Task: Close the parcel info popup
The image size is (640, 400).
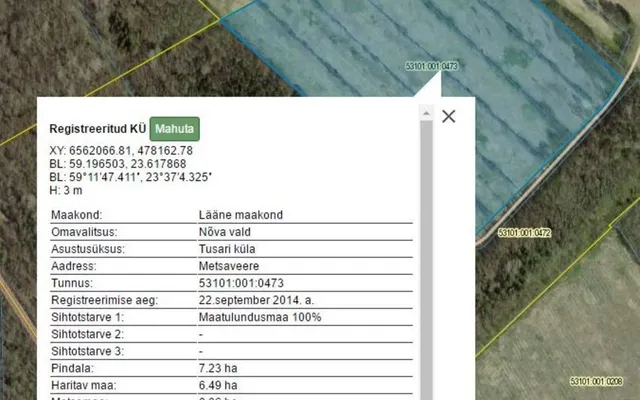Action: point(449,116)
